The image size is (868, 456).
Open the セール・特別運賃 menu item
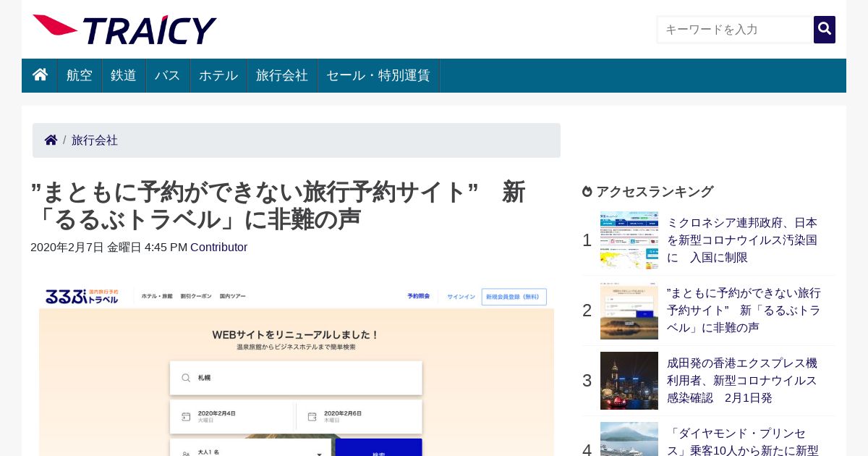[378, 75]
